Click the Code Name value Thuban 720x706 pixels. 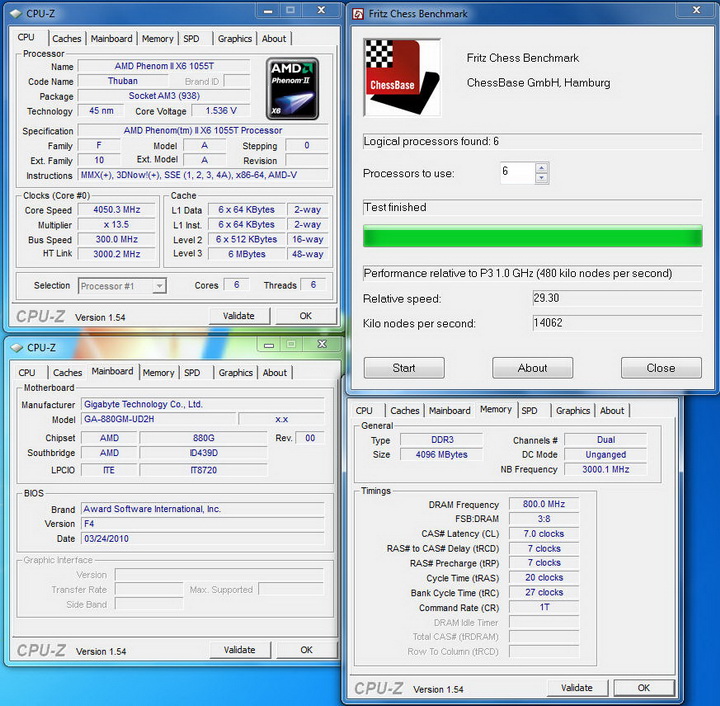coord(123,81)
